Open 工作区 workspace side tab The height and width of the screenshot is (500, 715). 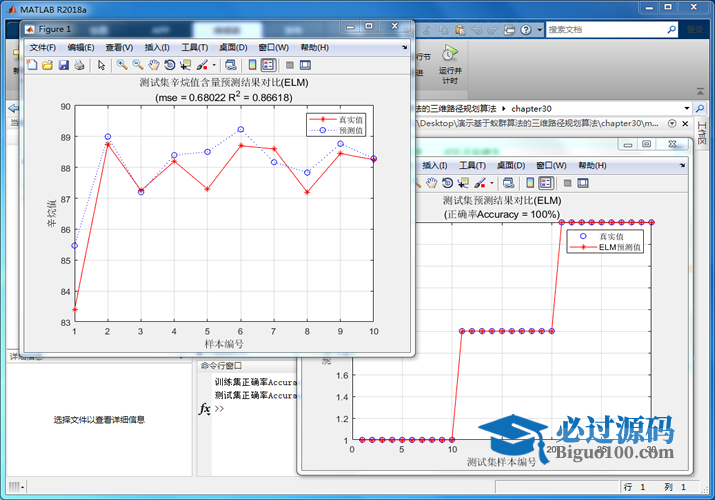pos(702,133)
